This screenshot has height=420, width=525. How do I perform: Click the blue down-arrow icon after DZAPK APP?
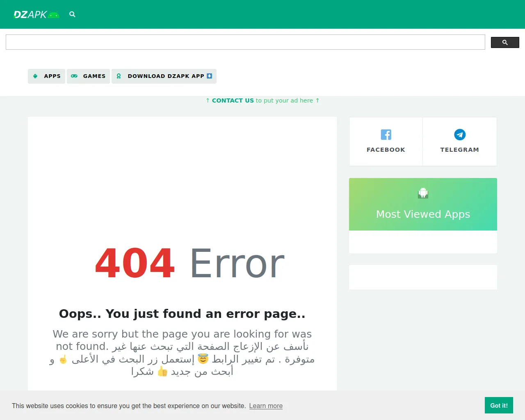[210, 76]
